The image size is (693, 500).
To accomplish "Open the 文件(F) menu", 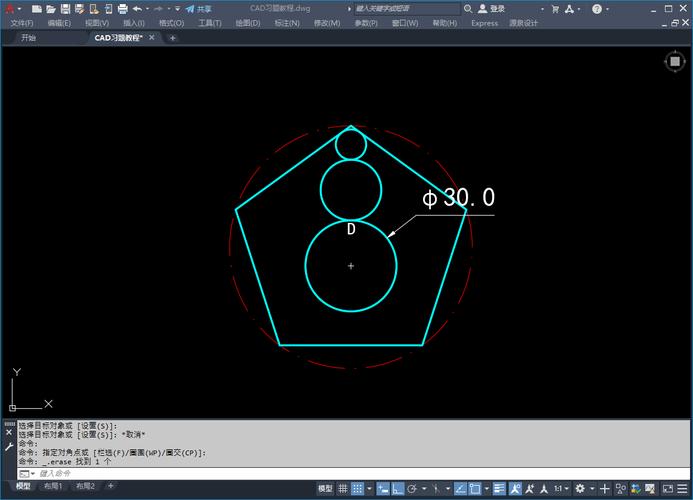I will (x=22, y=23).
